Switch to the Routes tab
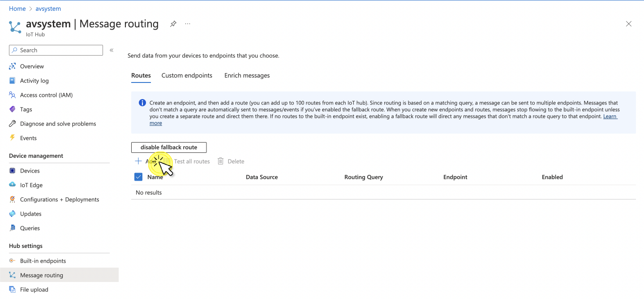 point(141,75)
